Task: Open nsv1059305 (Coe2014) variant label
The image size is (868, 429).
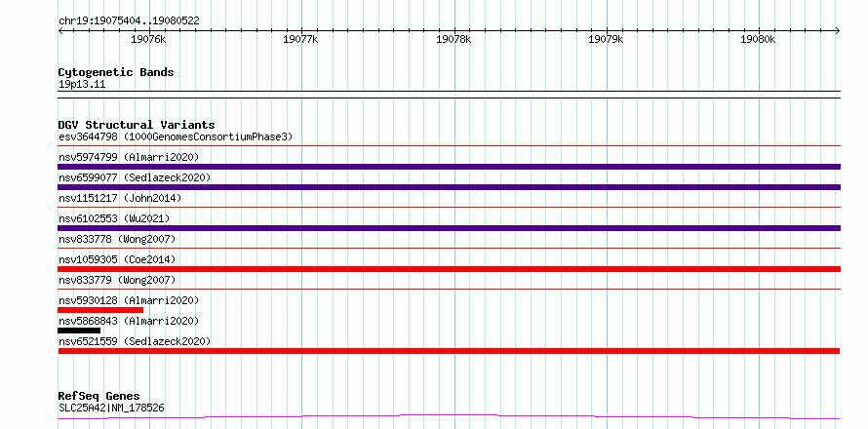Action: pyautogui.click(x=117, y=259)
